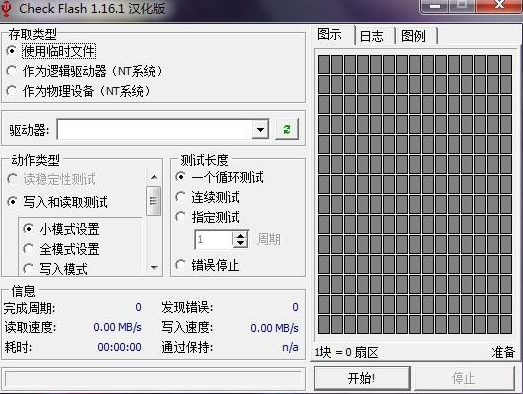Viewport: 523px width, 394px height.
Task: Select 使用临时文件 access type
Action: pyautogui.click(x=51, y=51)
